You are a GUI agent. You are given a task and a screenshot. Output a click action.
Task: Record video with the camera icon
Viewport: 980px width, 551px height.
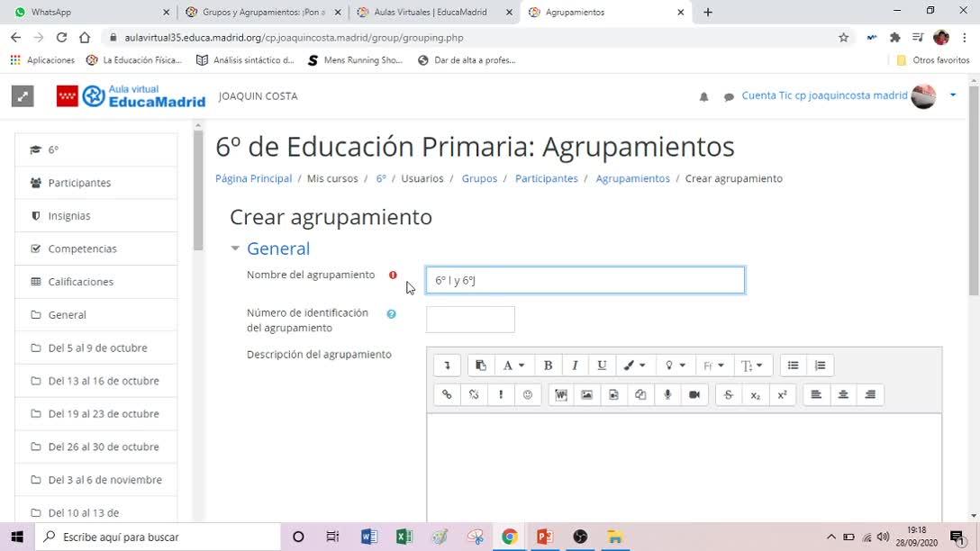pos(694,395)
